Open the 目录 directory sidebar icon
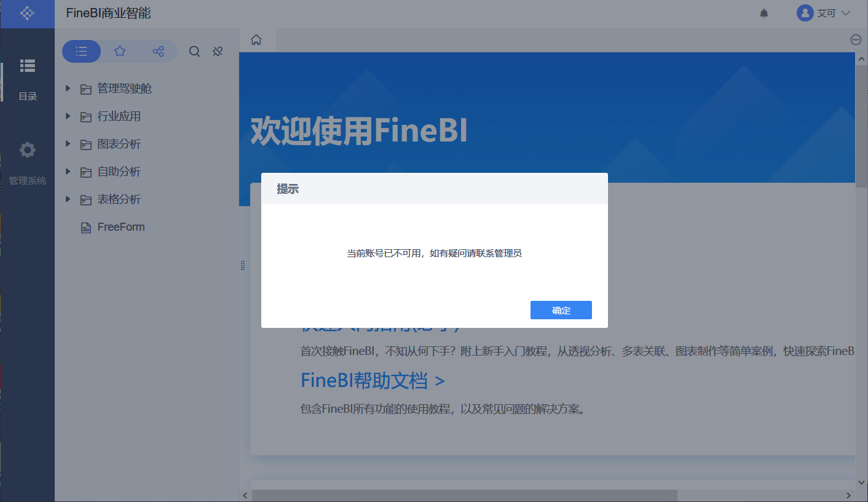Viewport: 868px width, 502px height. (x=28, y=66)
